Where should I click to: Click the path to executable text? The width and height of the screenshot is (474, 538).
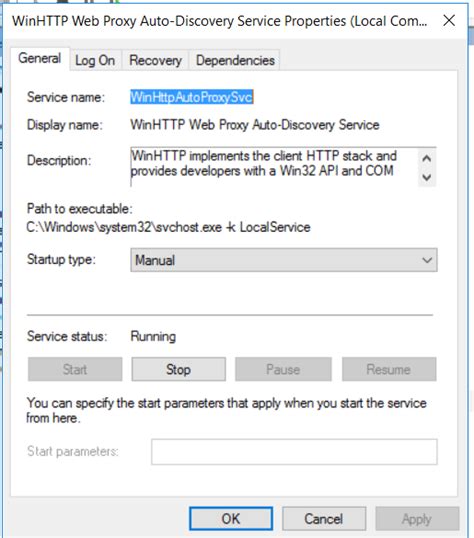click(169, 227)
